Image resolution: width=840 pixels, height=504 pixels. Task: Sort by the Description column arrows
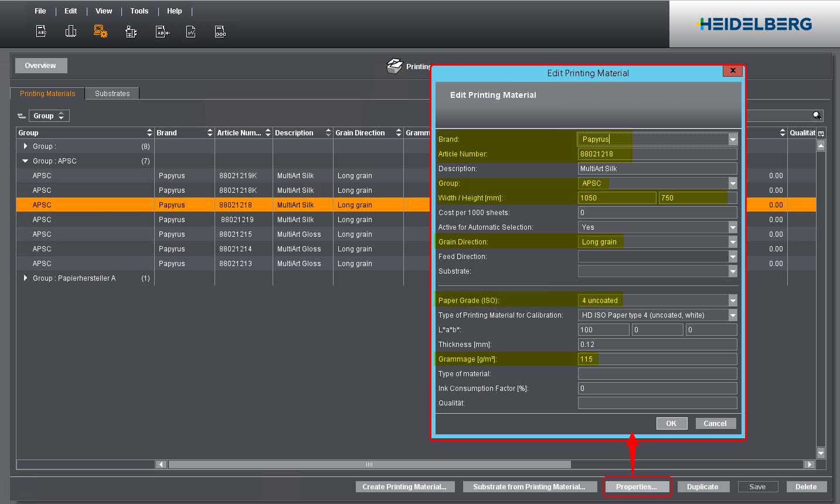328,133
